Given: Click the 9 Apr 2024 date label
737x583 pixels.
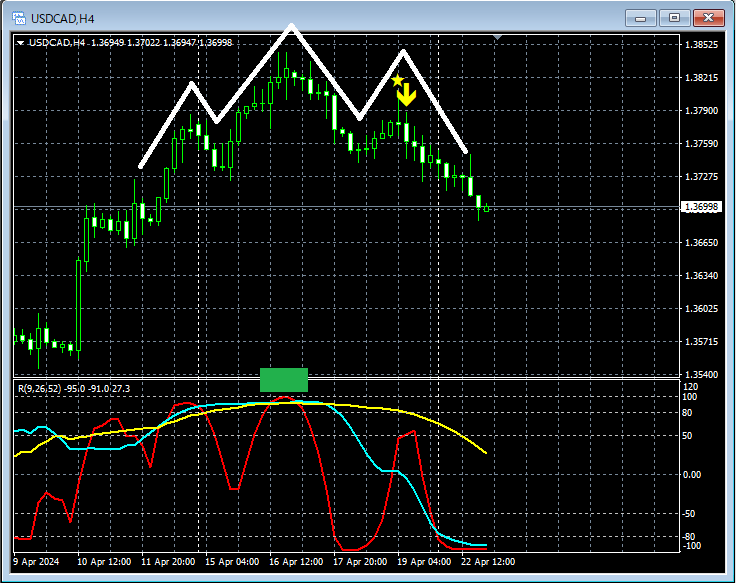Looking at the screenshot, I should (x=36, y=562).
